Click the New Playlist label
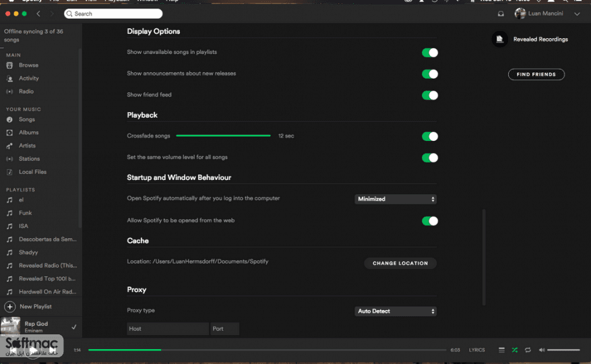The image size is (591, 364). [36, 307]
